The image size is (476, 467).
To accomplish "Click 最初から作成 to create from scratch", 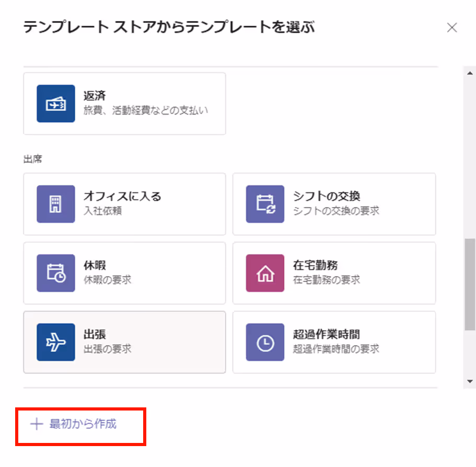I will click(x=83, y=424).
